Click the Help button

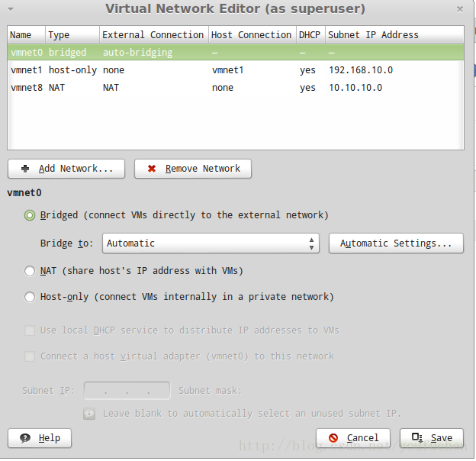click(40, 438)
